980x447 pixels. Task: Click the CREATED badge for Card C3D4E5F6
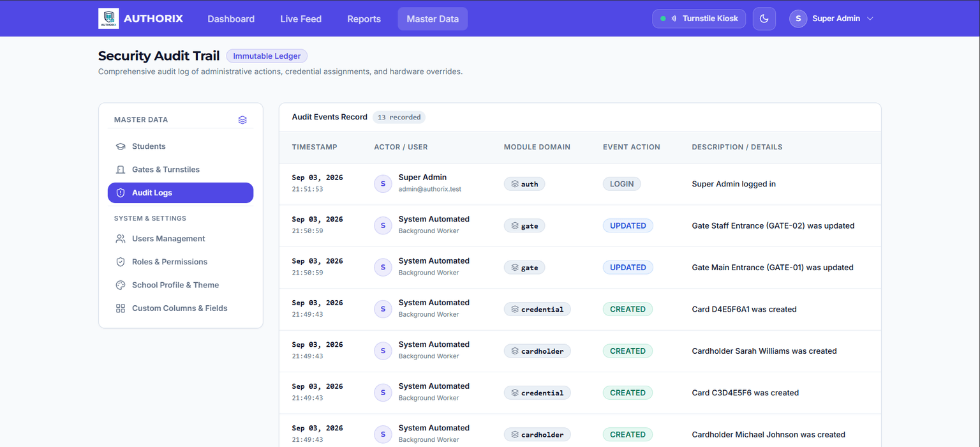(628, 393)
